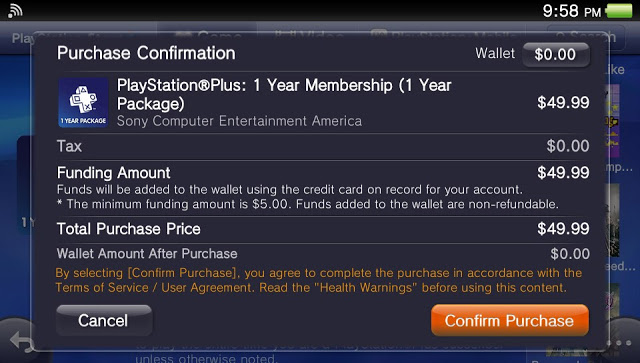Viewport: 640px width, 363px height.
Task: Click the Confirm Purchase button
Action: (x=510, y=321)
